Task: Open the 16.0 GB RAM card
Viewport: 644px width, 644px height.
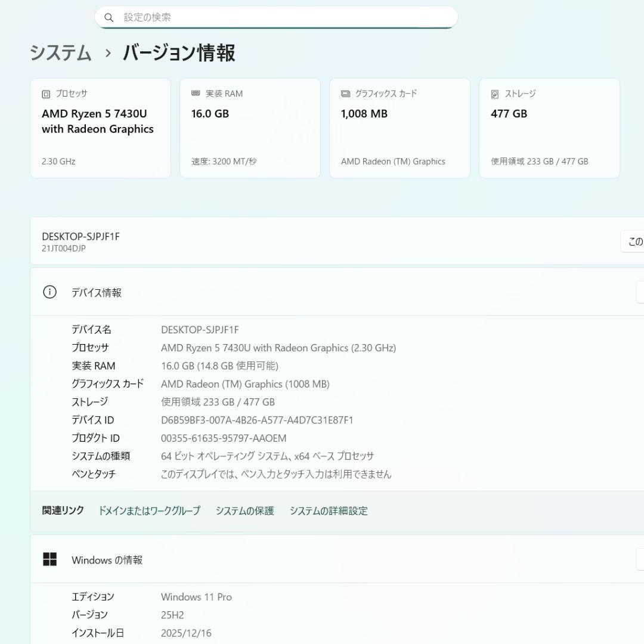Action: click(x=250, y=128)
